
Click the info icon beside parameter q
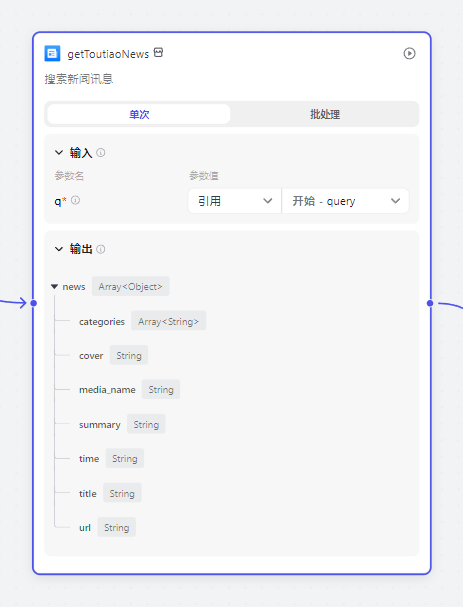(75, 201)
